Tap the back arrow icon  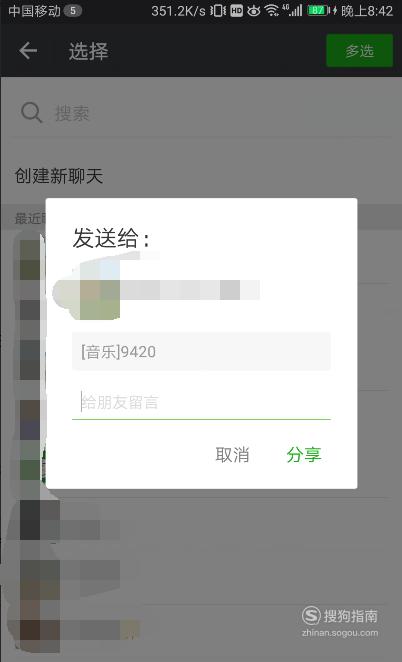(28, 51)
